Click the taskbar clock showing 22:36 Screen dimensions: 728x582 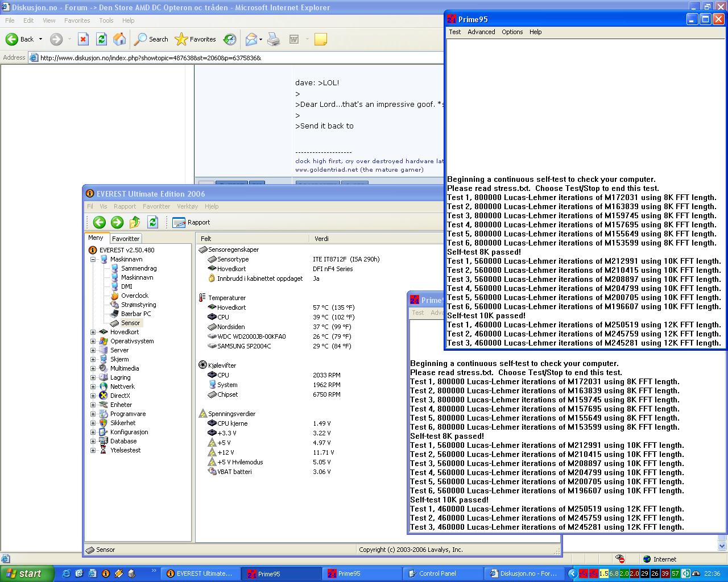tap(712, 573)
